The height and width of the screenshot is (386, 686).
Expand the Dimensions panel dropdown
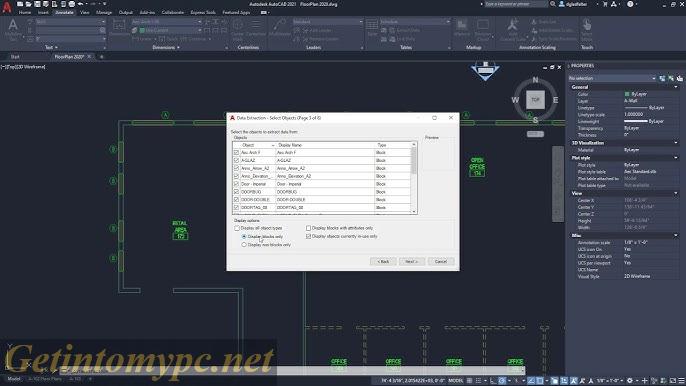[x=166, y=47]
